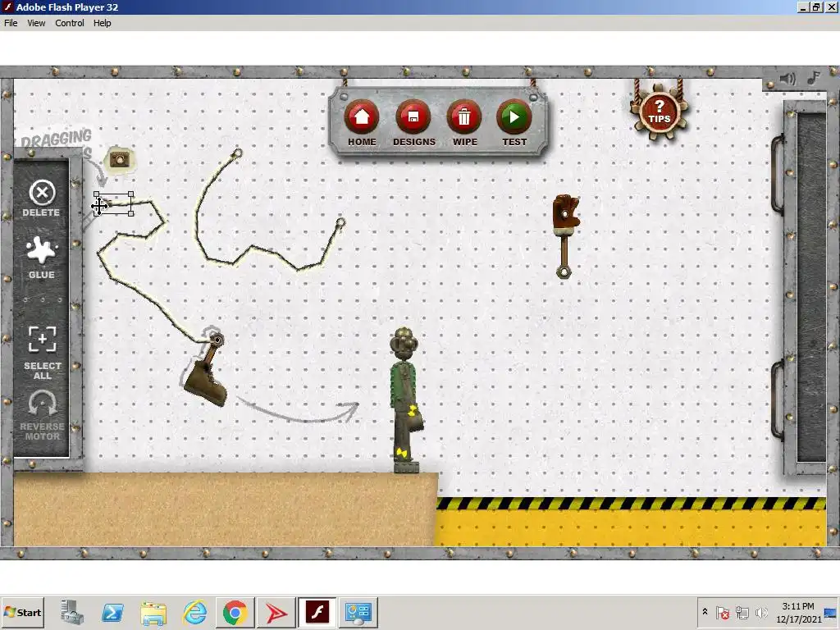The image size is (840, 630).
Task: Click Select All tool
Action: click(x=43, y=353)
